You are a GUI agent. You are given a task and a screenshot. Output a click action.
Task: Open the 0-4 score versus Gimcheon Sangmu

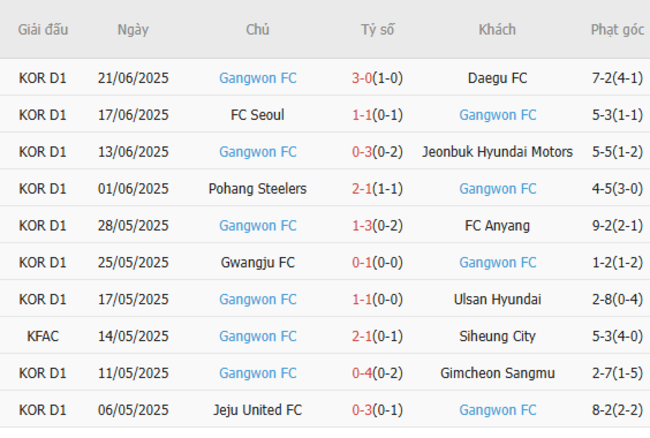click(x=362, y=374)
